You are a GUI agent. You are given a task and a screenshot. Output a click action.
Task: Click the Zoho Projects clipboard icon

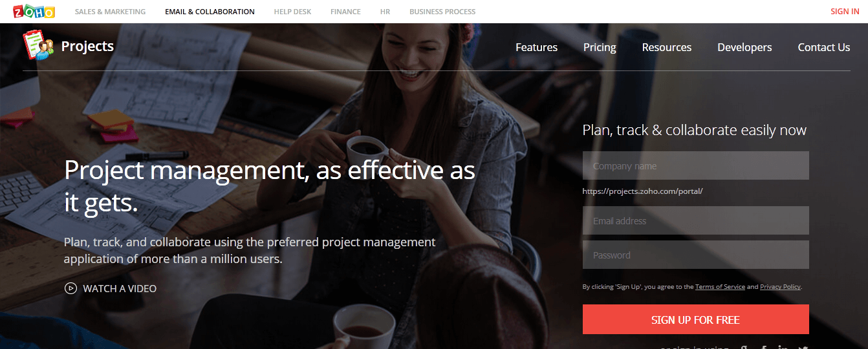(x=38, y=45)
